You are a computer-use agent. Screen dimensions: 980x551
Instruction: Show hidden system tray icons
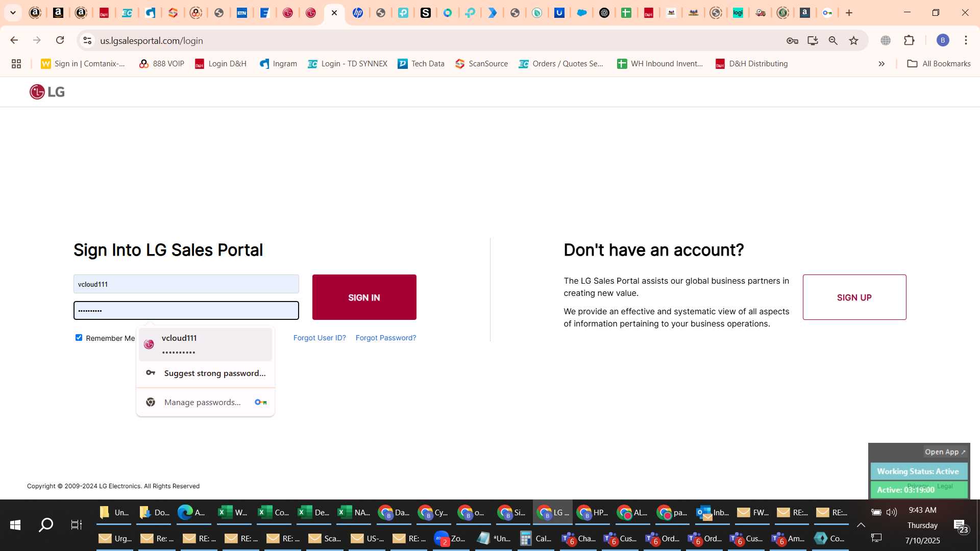pos(861,525)
